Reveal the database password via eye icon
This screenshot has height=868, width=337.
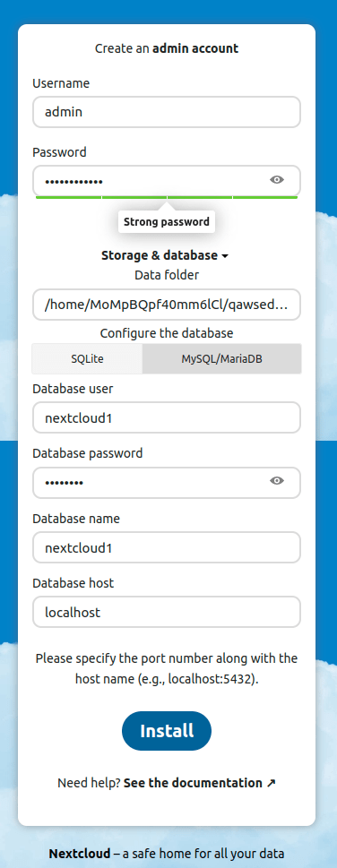tap(277, 480)
